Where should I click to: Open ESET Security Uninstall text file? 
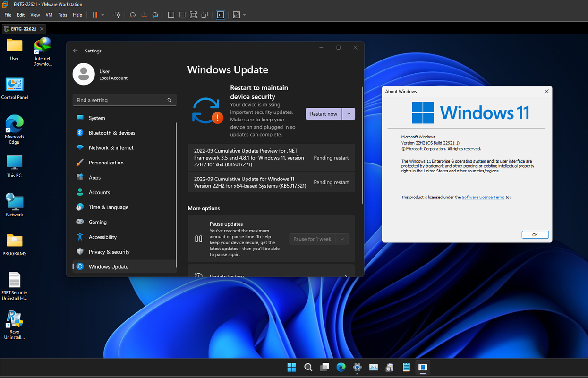click(14, 286)
